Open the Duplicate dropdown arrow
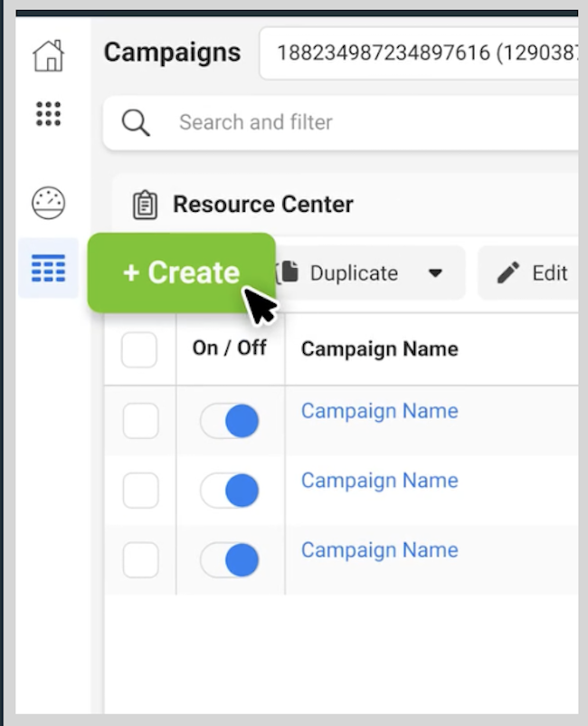 [x=435, y=272]
